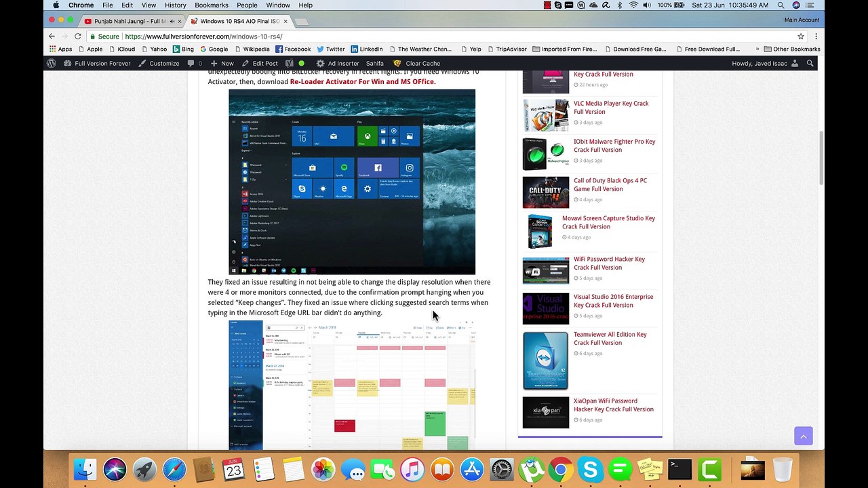Click Customize in the admin bar
The width and height of the screenshot is (868, 488).
click(x=159, y=63)
